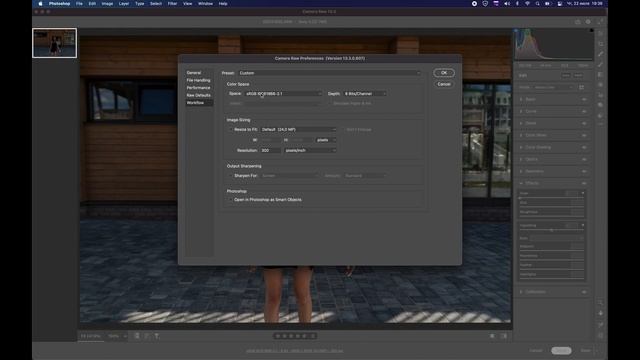The width and height of the screenshot is (640, 360).
Task: Click the volume icon in menu bar
Action: point(507,4)
